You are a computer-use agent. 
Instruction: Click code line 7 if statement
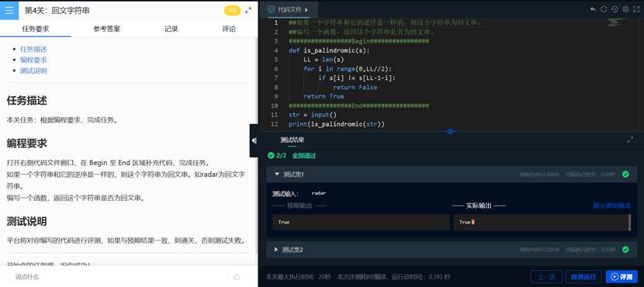(x=356, y=78)
